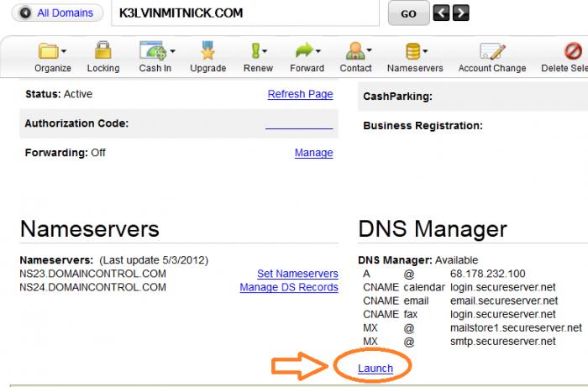Image resolution: width=588 pixels, height=387 pixels.
Task: Click the Organize folder icon
Action: pos(48,51)
